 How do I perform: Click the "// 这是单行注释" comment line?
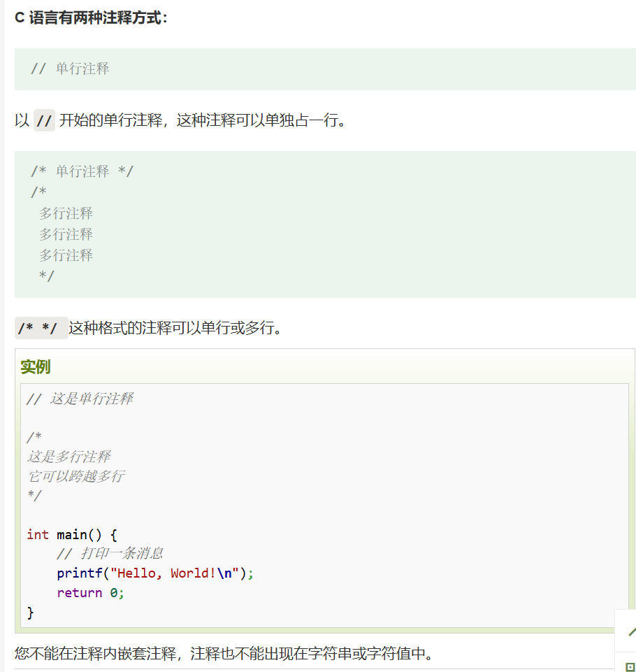pyautogui.click(x=79, y=399)
